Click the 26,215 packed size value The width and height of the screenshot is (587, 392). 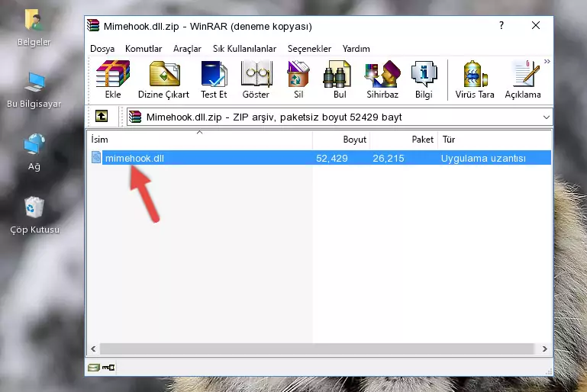389,158
